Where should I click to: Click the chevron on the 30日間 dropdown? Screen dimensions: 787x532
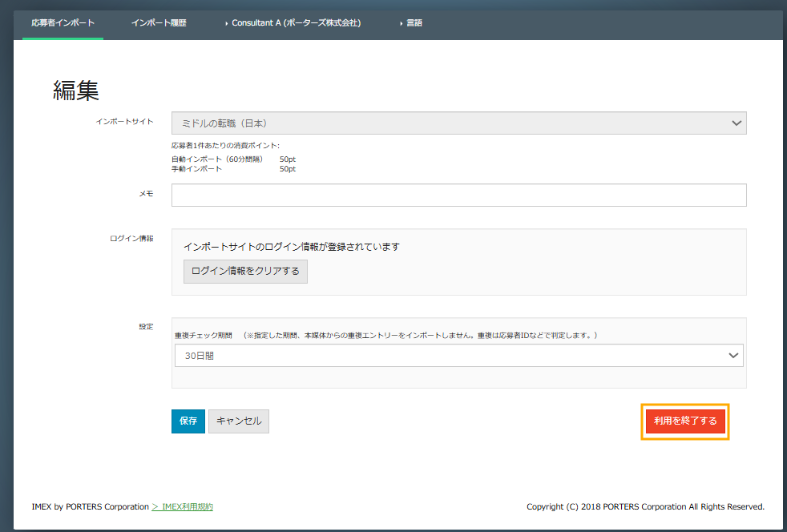[x=733, y=356]
